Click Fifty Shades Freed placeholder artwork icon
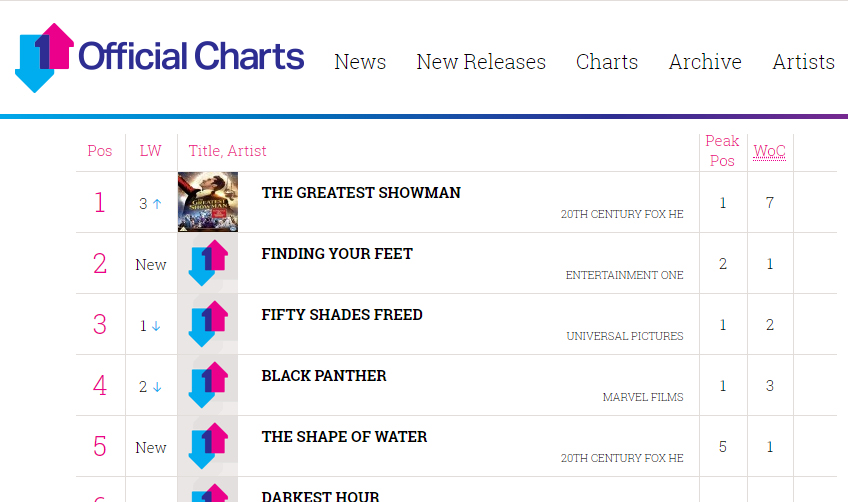848x502 pixels. (x=208, y=325)
